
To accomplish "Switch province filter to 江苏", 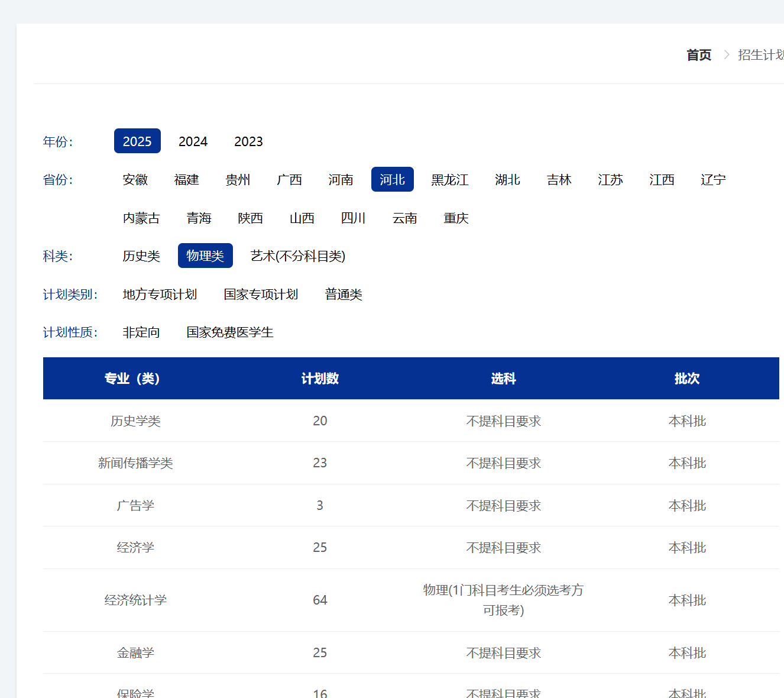I will pos(610,180).
